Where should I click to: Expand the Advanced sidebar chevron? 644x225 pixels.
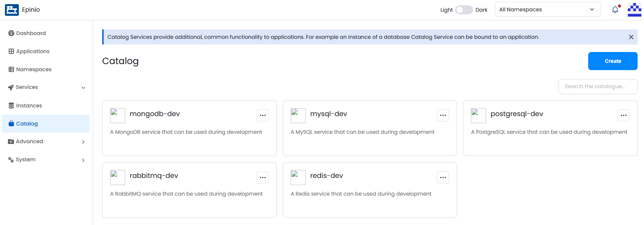coord(83,142)
